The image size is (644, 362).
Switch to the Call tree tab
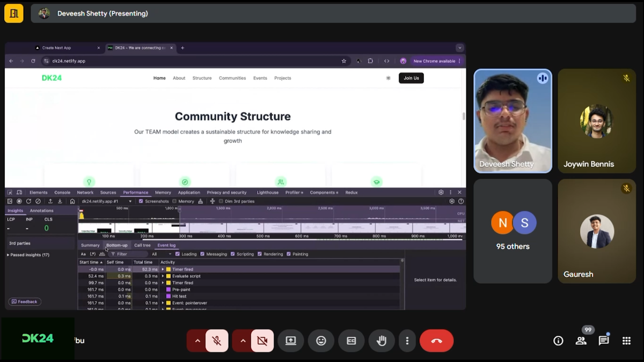pos(142,245)
